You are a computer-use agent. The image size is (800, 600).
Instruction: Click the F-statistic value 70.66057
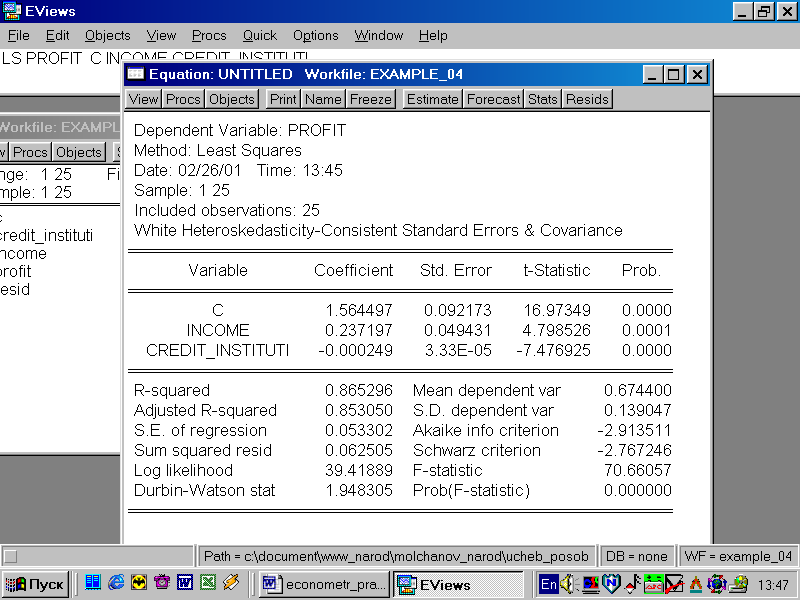coord(638,470)
